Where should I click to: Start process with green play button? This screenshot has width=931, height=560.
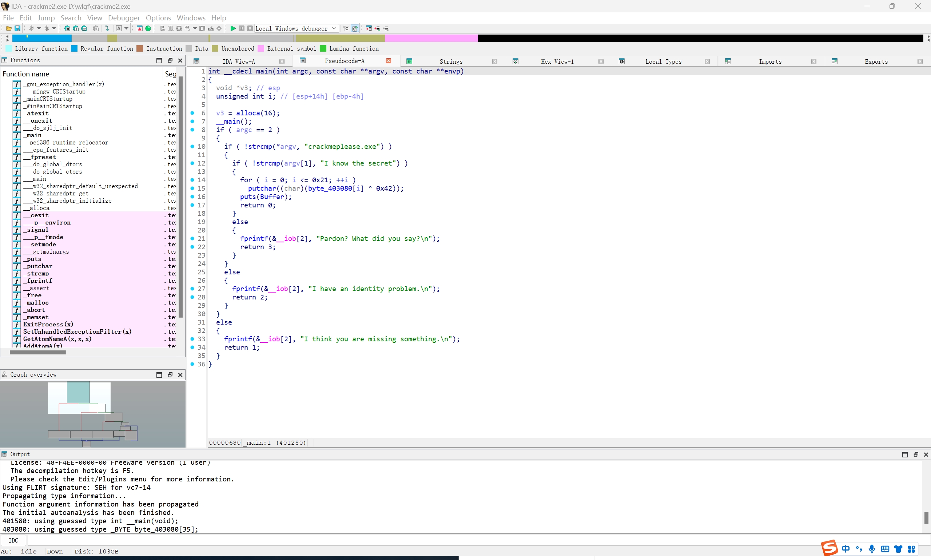(x=233, y=28)
